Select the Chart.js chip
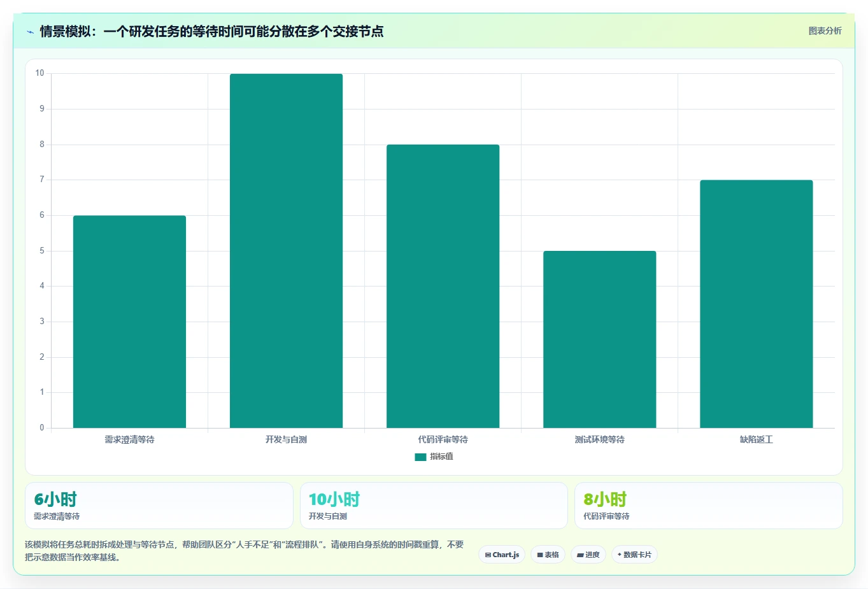 [502, 555]
